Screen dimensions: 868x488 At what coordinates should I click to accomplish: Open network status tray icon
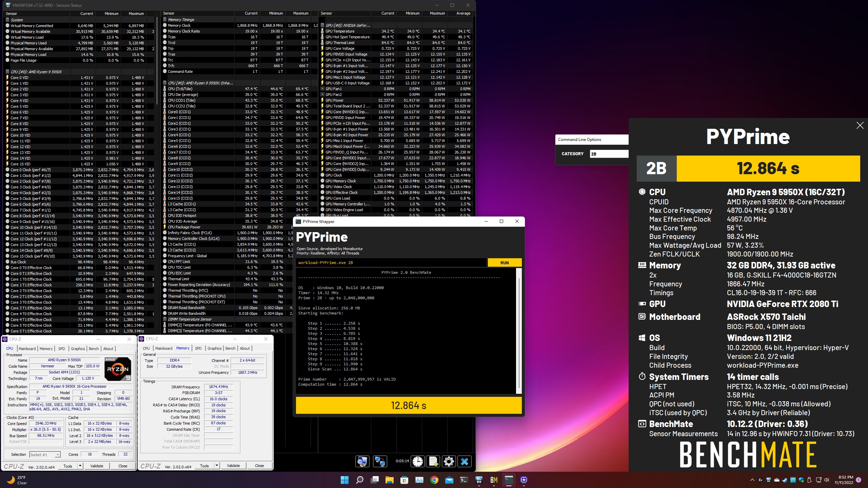coord(818,480)
